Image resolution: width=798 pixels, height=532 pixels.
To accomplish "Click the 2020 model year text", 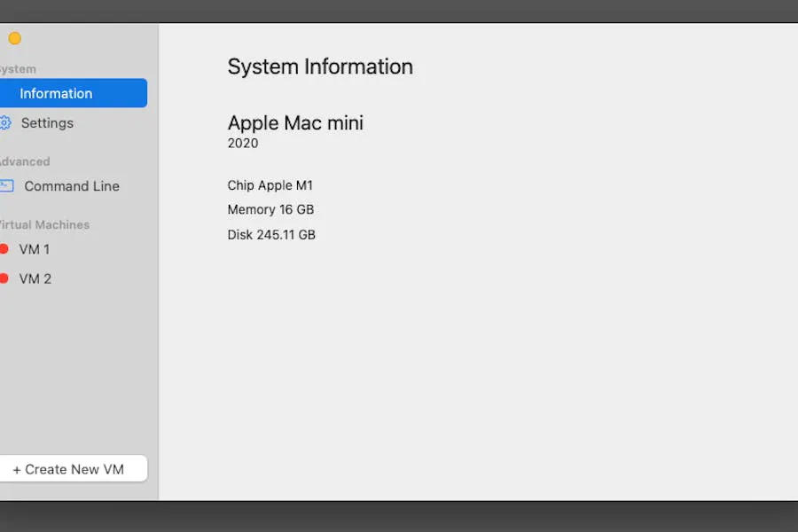I will tap(243, 144).
